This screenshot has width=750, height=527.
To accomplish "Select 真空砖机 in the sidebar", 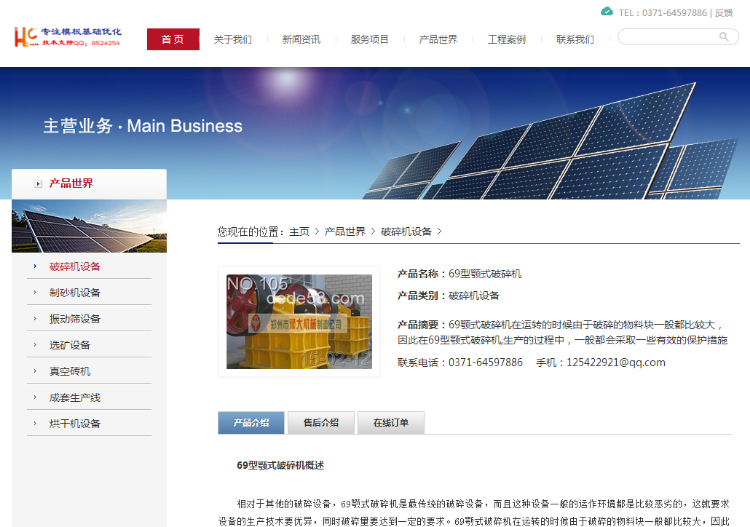I will (70, 371).
